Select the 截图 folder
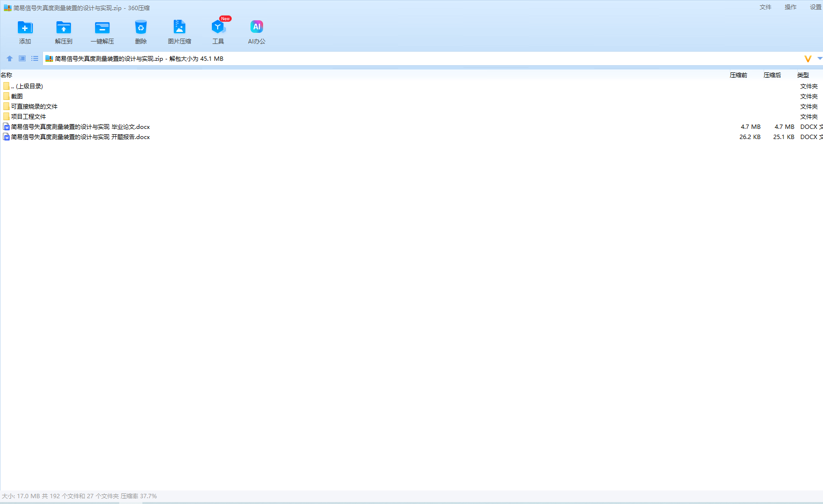The image size is (823, 504). 411,97
